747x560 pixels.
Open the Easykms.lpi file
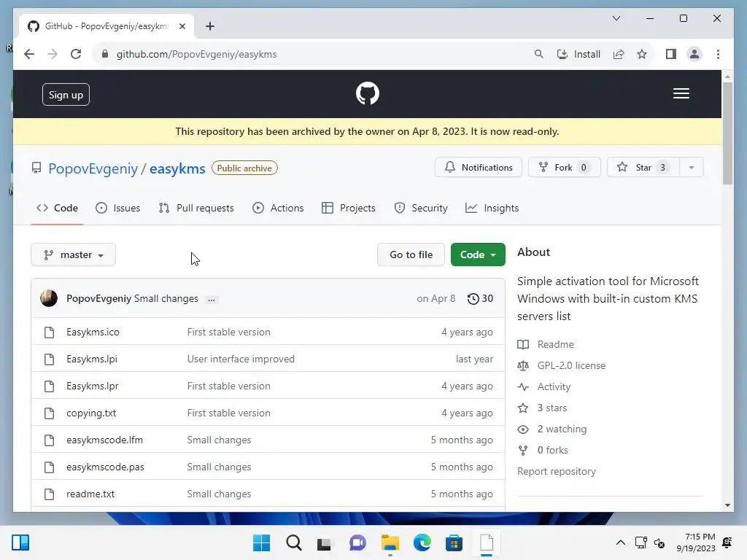tap(91, 359)
